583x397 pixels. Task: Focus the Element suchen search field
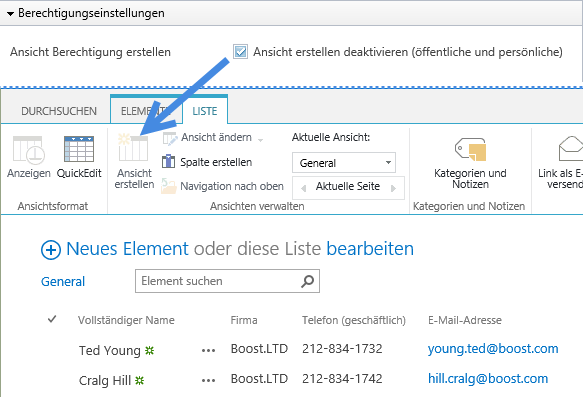[227, 281]
